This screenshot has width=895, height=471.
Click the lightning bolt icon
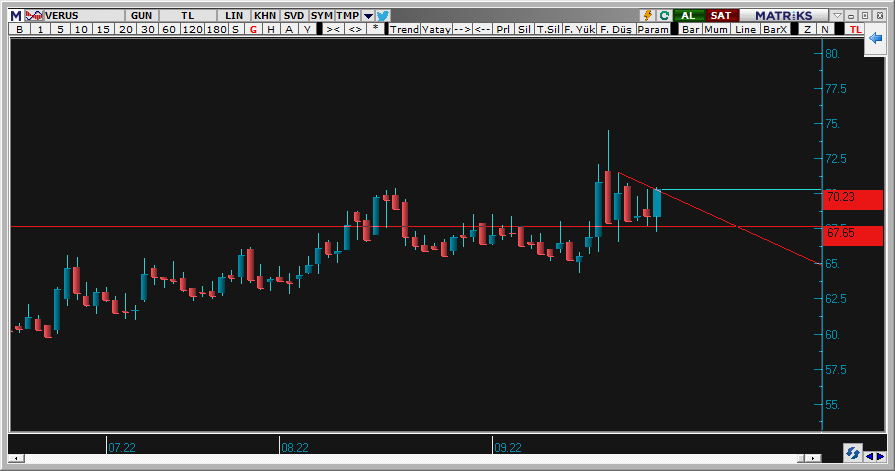coord(647,15)
